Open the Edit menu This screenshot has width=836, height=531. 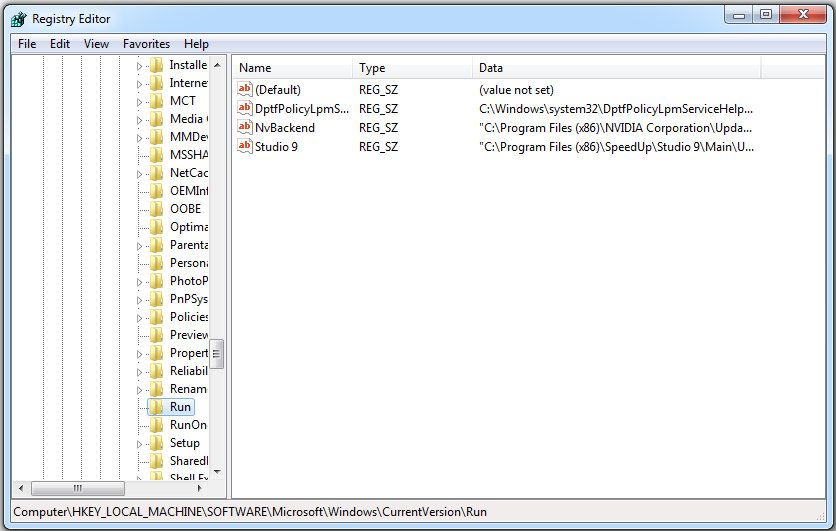(x=60, y=44)
